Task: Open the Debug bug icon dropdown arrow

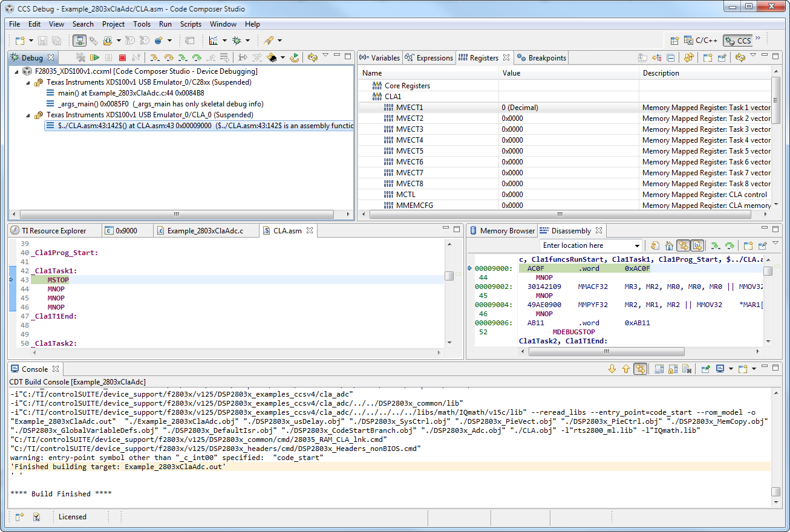Action: (x=247, y=41)
